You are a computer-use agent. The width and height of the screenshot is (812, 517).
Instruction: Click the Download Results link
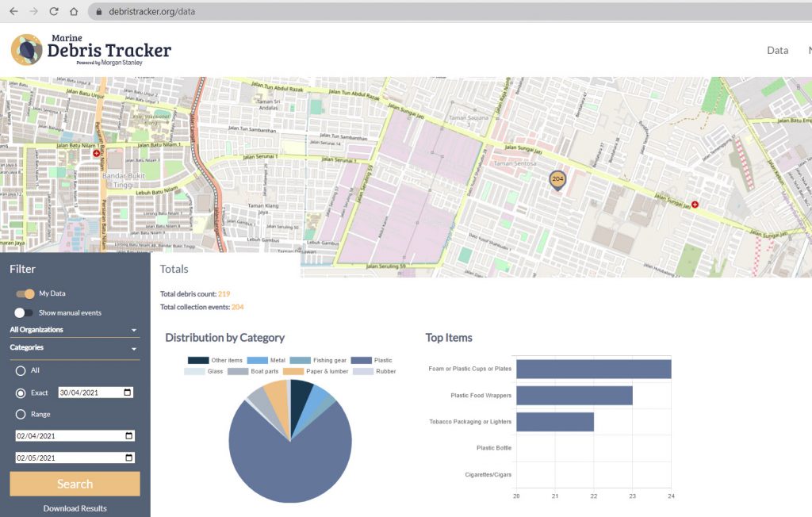pyautogui.click(x=75, y=508)
